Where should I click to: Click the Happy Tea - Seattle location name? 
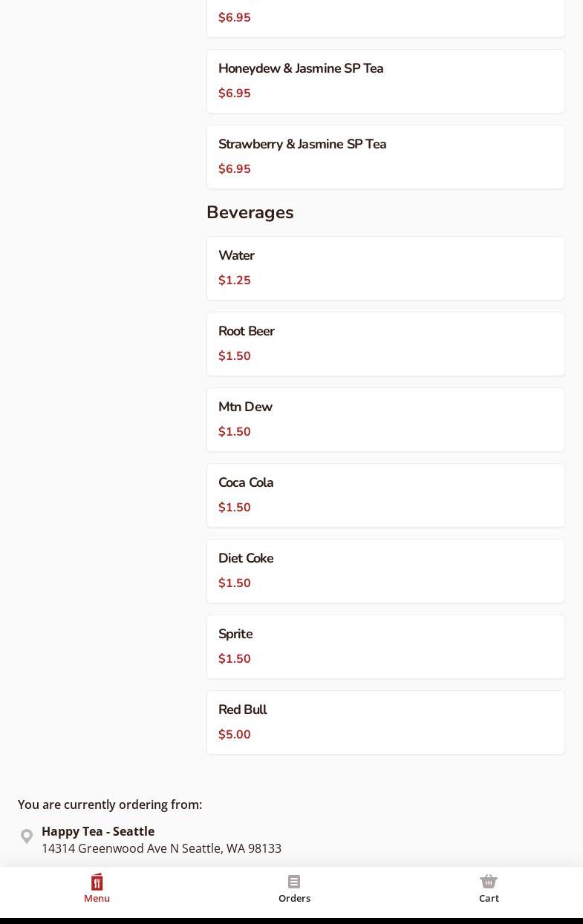(x=98, y=831)
